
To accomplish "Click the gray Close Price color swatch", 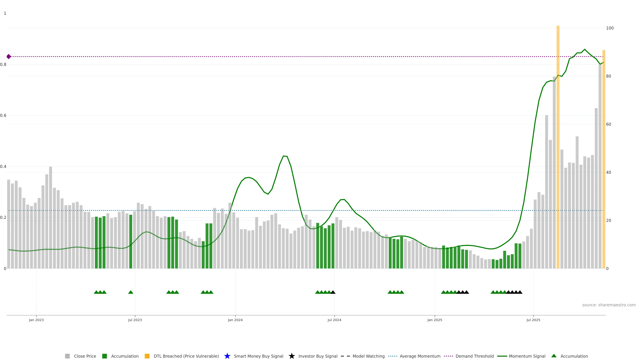I will pyautogui.click(x=67, y=356).
